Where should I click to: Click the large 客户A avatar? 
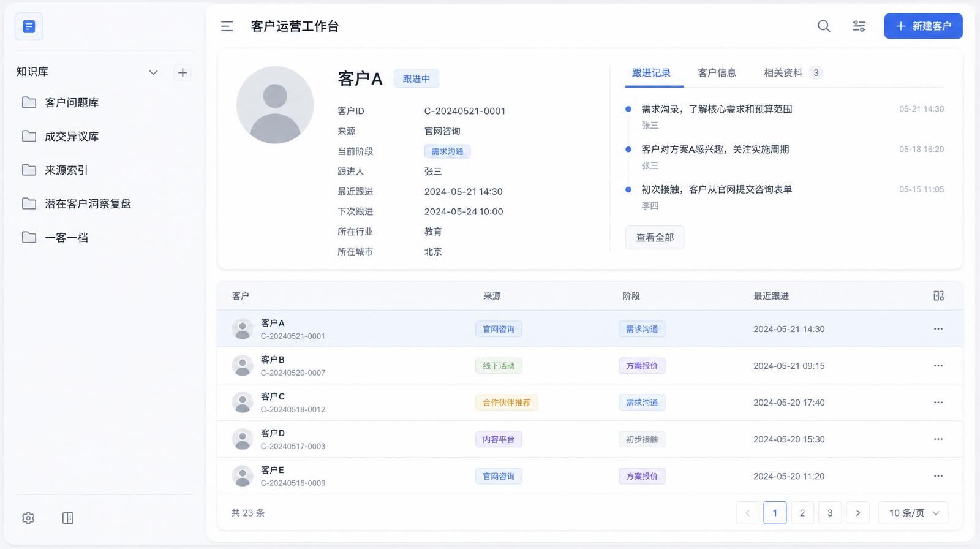[275, 105]
